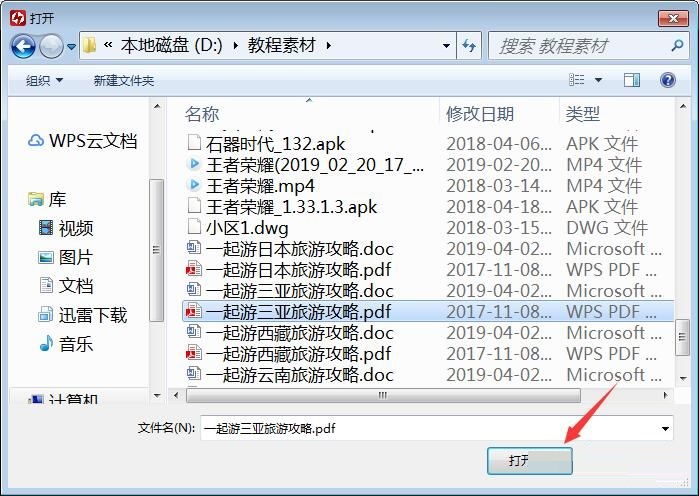Click horizontal scrollbar right arrow
Image resolution: width=699 pixels, height=496 pixels.
coord(666,395)
